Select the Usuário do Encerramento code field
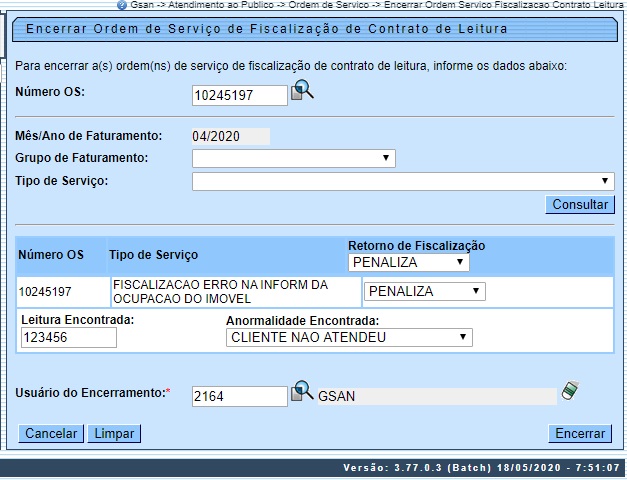This screenshot has height=480, width=627. 239,396
